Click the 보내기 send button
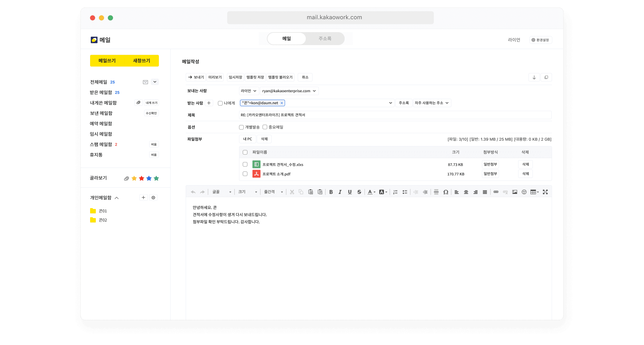 click(196, 77)
